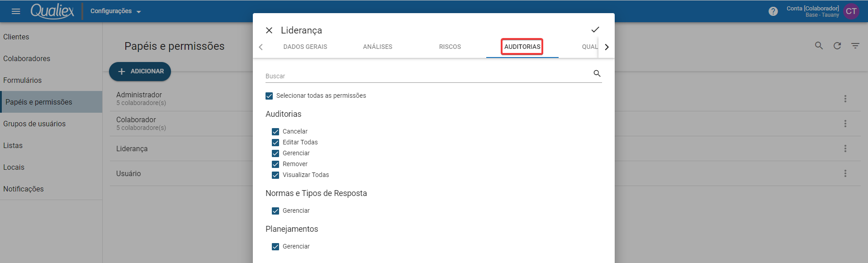Screen dimensions: 868x263
Task: Select Papéis e permissões in sidebar
Action: (51, 102)
